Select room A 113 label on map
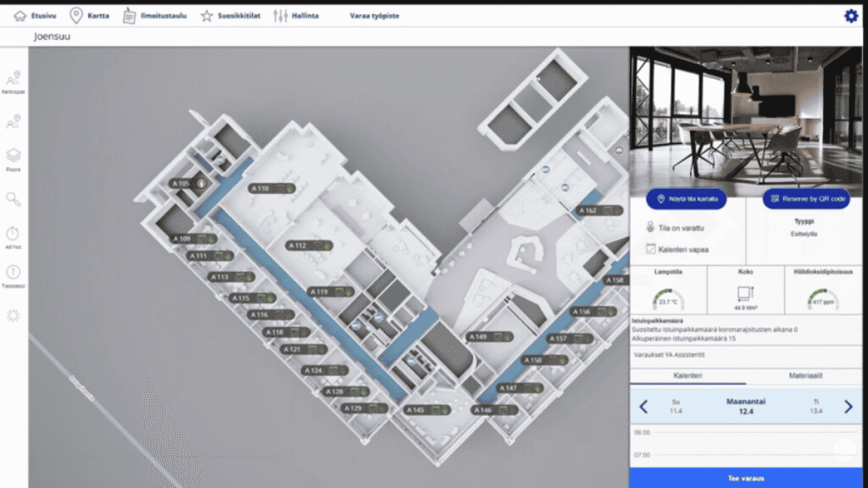Image resolution: width=868 pixels, height=488 pixels. point(231,277)
